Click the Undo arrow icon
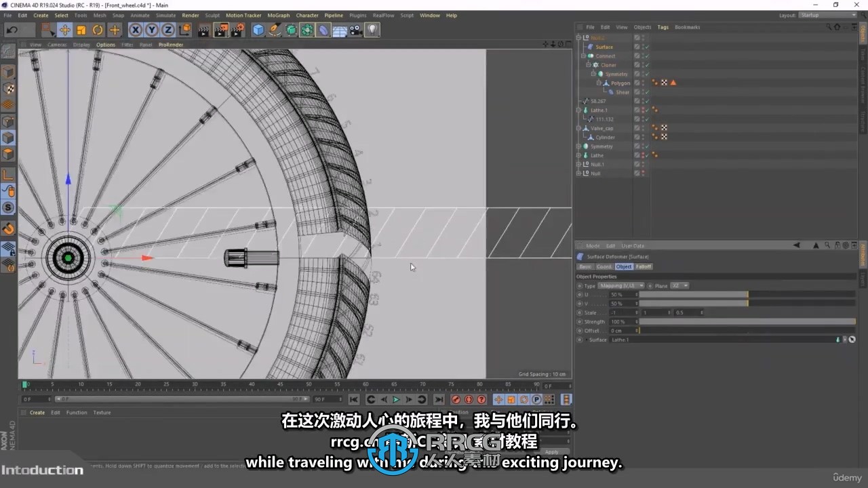This screenshot has width=868, height=488. (x=12, y=30)
